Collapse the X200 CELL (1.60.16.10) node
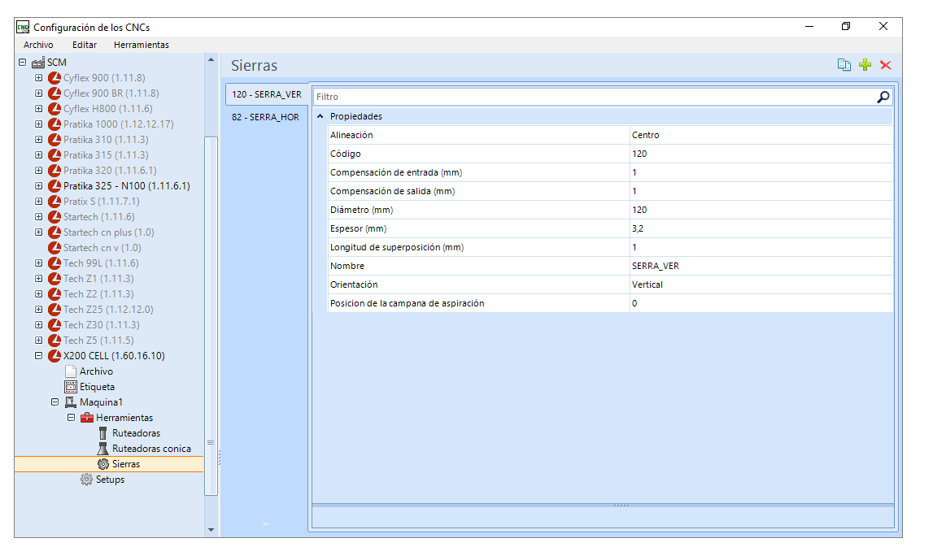The image size is (933, 560). 39,356
